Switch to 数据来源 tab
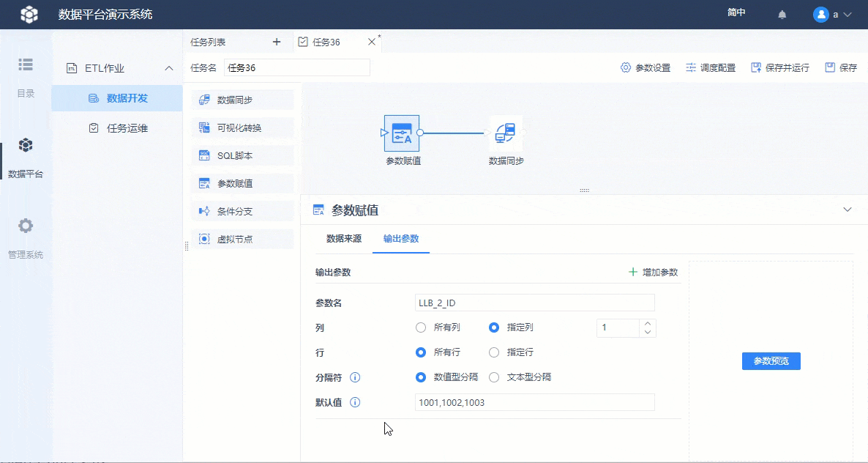The image size is (868, 463). [x=344, y=239]
